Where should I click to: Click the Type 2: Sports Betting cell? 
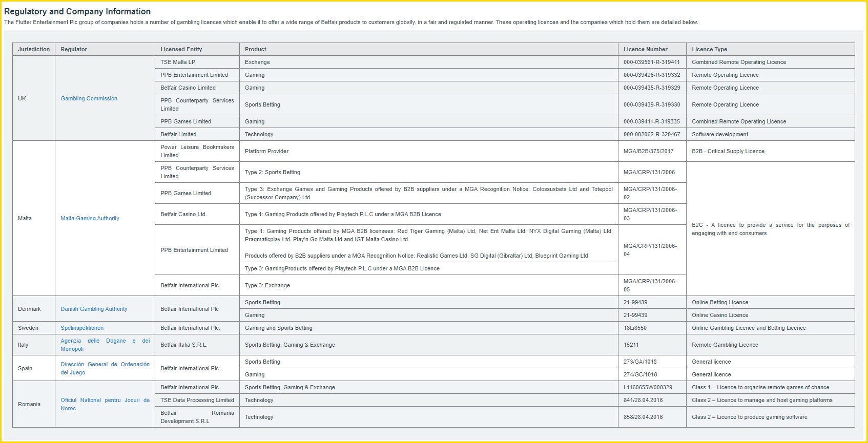(x=429, y=172)
